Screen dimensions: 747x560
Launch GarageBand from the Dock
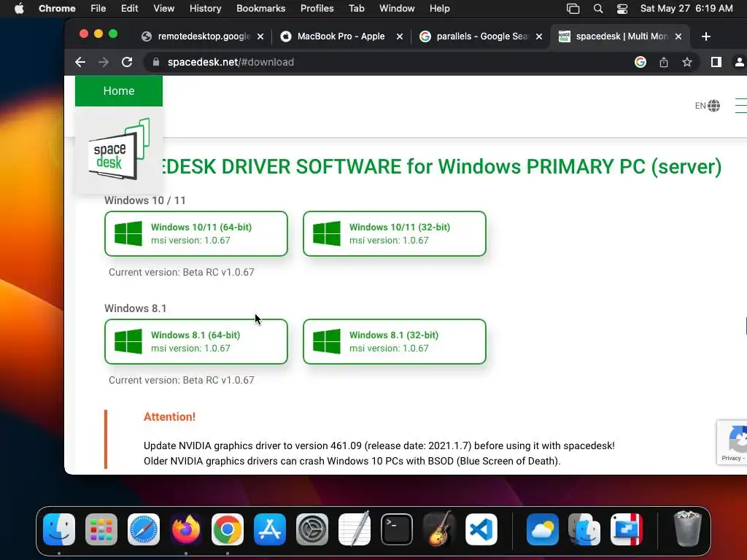(x=438, y=529)
